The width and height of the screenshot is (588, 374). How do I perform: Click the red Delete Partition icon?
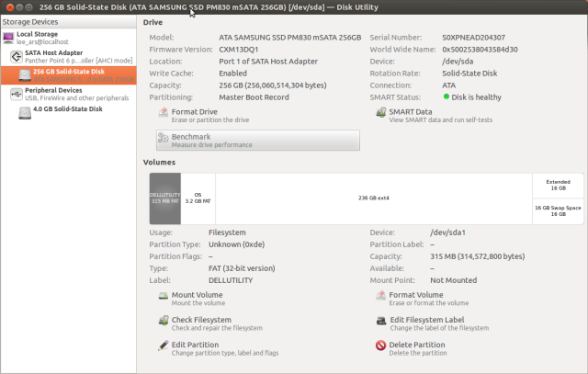[381, 346]
